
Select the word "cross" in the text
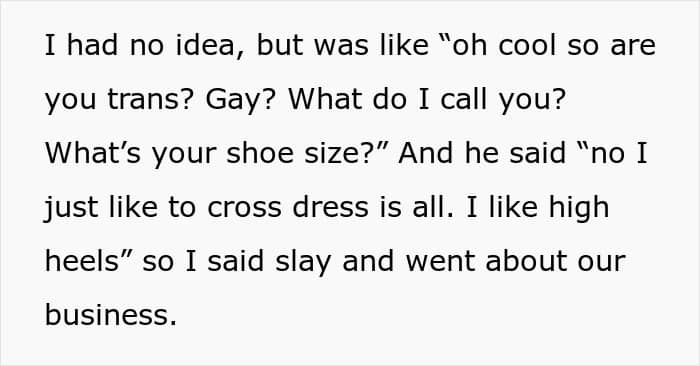tap(244, 207)
